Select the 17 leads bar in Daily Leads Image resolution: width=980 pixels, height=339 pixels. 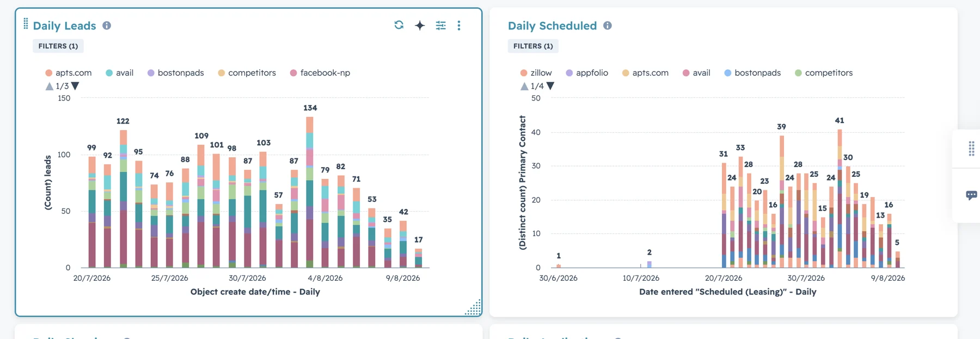[418, 258]
